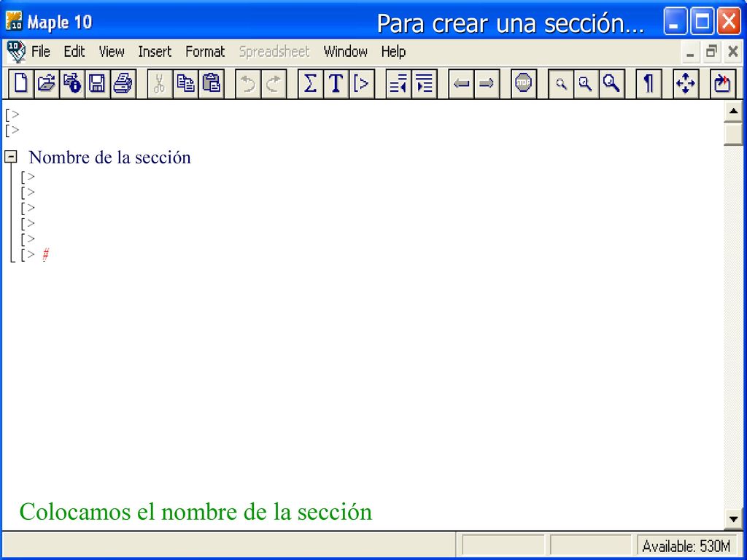
Task: Open the Insert menu
Action: (x=155, y=52)
